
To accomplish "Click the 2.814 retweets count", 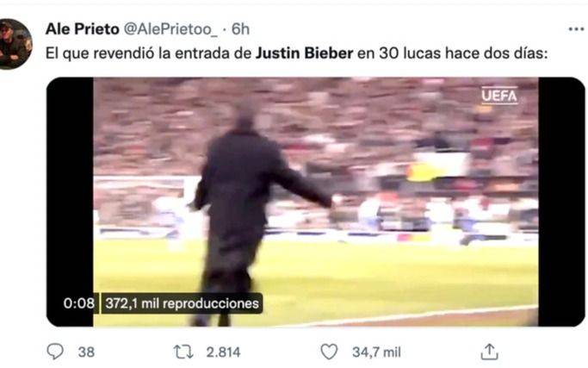I will pyautogui.click(x=224, y=352).
